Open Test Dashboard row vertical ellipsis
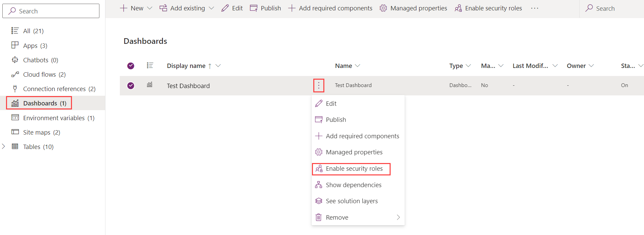The image size is (644, 235). pyautogui.click(x=319, y=86)
